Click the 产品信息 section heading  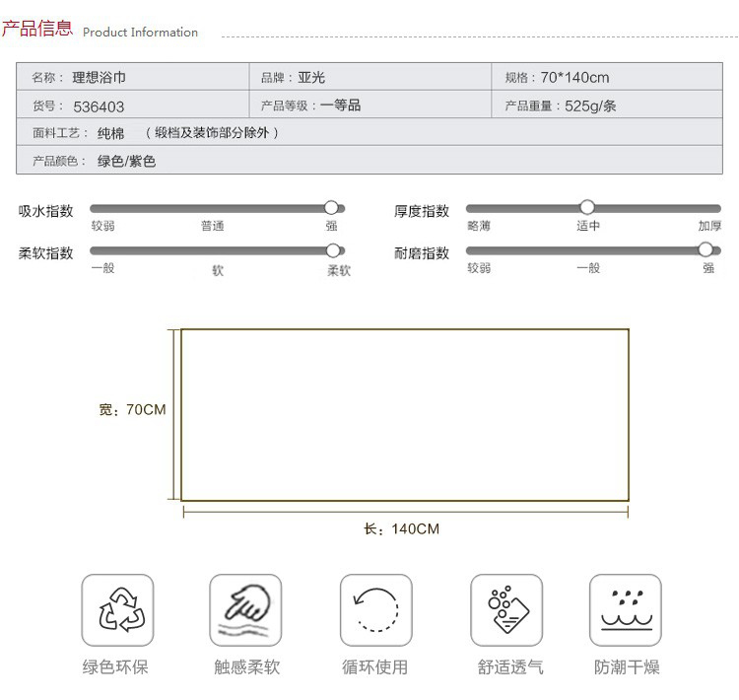click(x=37, y=28)
